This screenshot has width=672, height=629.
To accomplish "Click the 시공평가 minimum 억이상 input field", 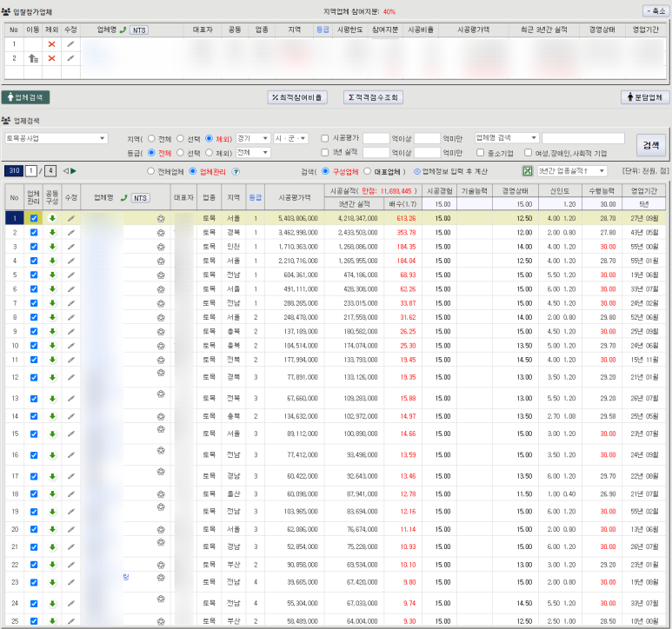I will point(376,138).
